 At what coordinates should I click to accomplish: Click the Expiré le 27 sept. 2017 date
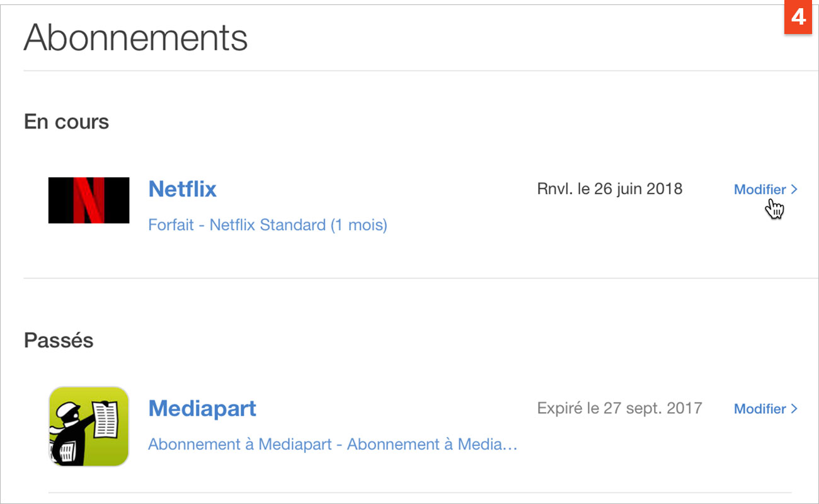click(x=619, y=408)
